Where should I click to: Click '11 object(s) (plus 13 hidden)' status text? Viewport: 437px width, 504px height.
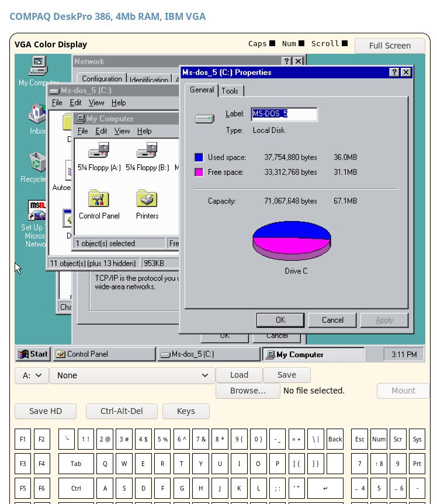coord(93,263)
